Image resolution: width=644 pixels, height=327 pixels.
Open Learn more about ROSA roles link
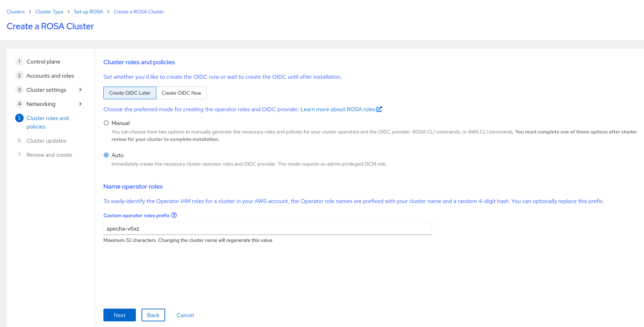[338, 109]
